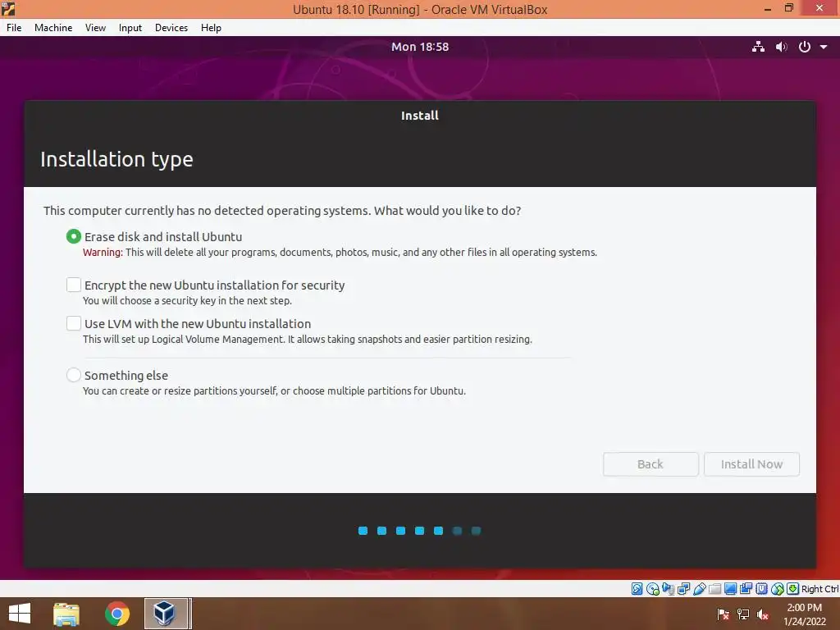Restore down the VirtualBox window
Screen dimensions: 840x630
coord(789,8)
